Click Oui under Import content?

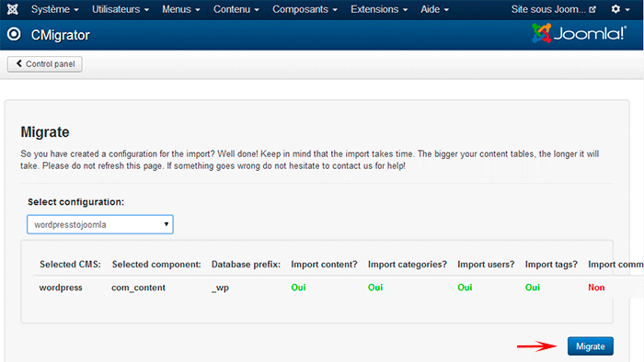(x=299, y=288)
